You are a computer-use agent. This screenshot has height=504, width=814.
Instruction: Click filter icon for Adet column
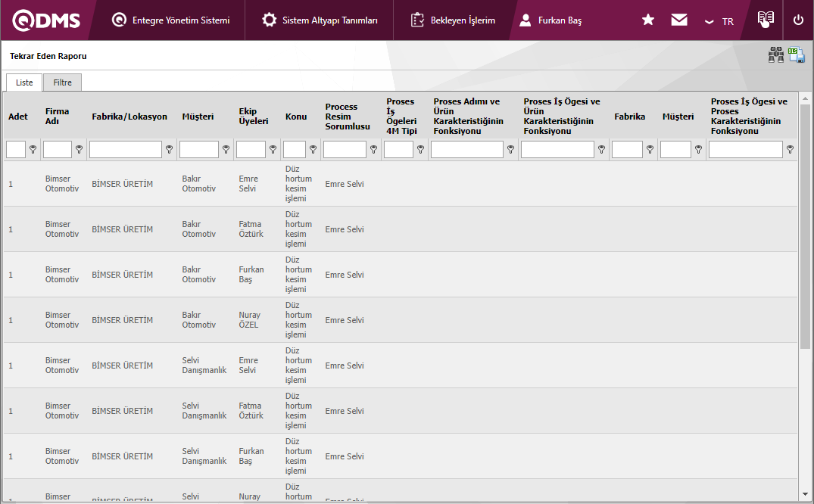click(x=33, y=150)
